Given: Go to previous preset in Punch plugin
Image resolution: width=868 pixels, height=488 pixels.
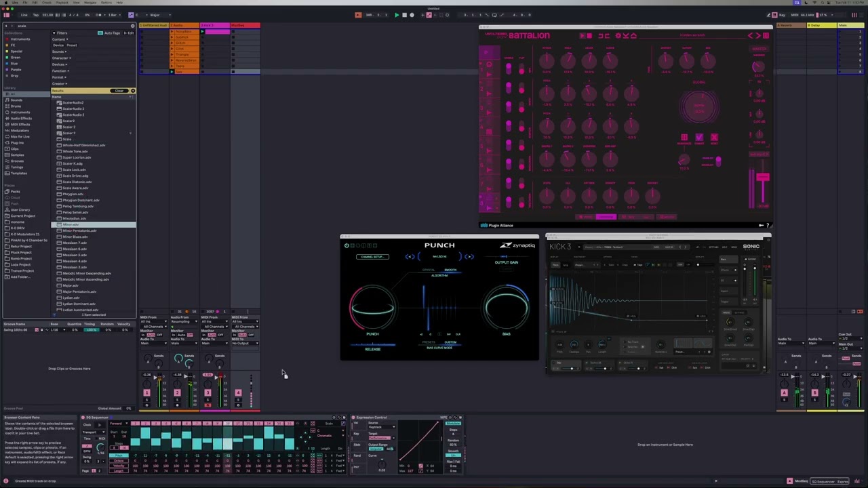Looking at the screenshot, I should pyautogui.click(x=410, y=257).
